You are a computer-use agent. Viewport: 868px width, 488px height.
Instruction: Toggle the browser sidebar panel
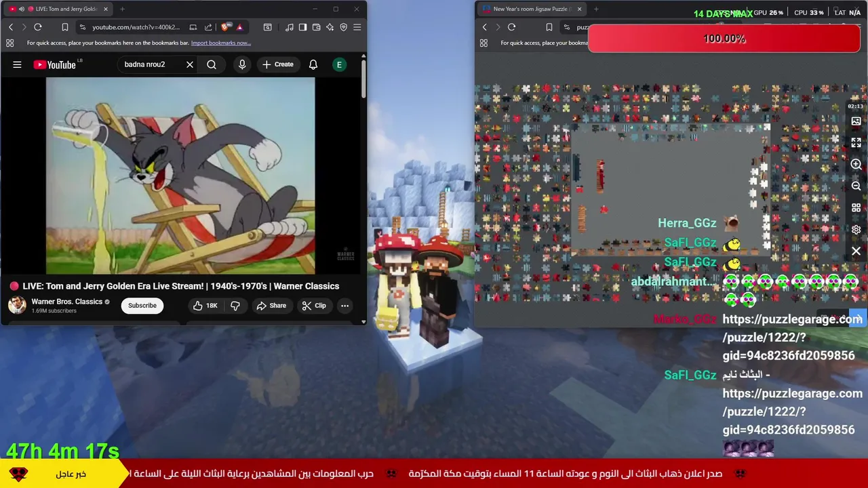(302, 27)
